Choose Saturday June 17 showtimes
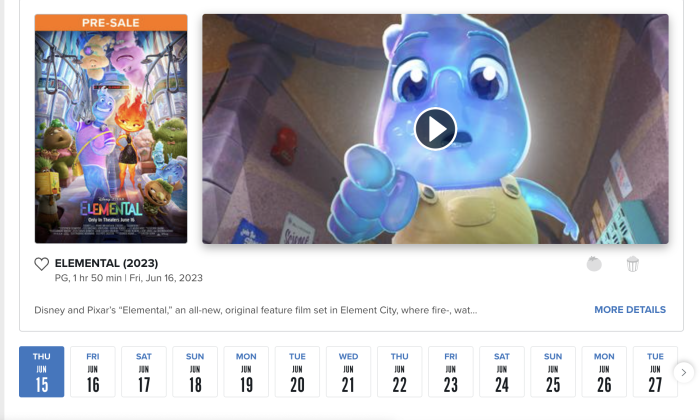The image size is (700, 420). click(x=144, y=371)
